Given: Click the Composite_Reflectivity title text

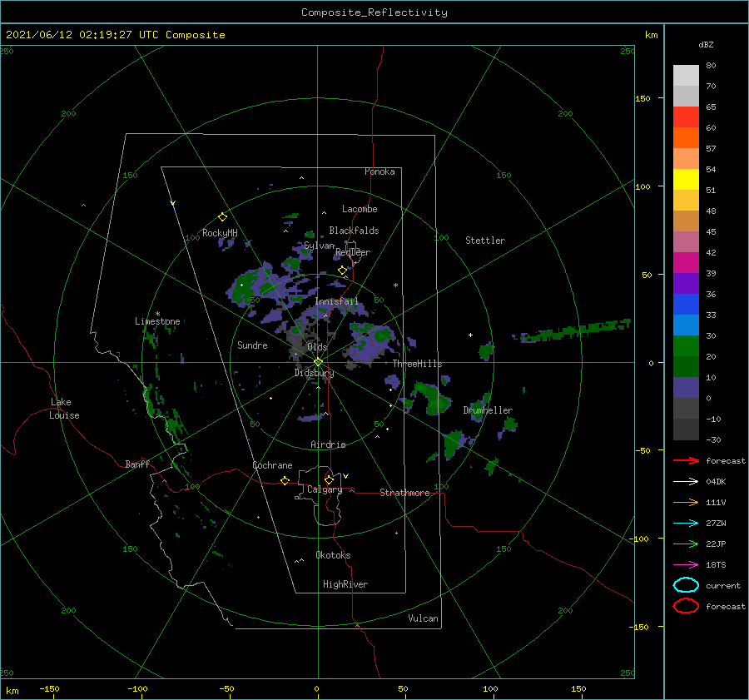Looking at the screenshot, I should click(x=374, y=12).
